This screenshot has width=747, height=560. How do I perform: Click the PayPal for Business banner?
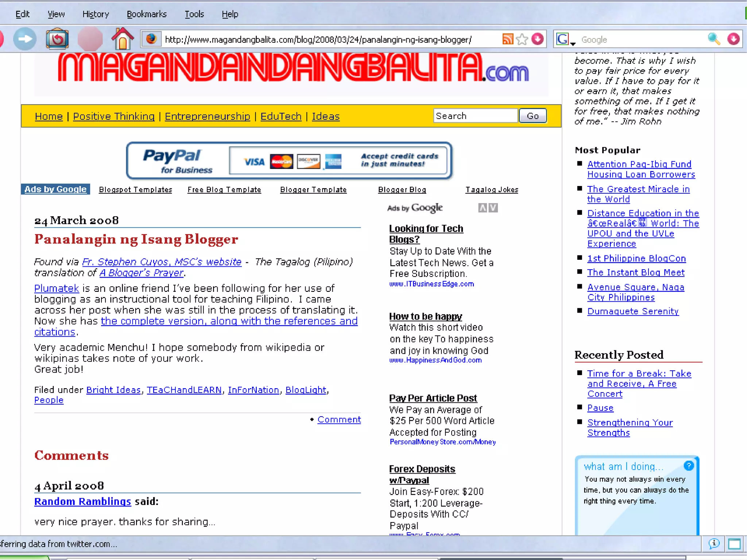pyautogui.click(x=289, y=161)
